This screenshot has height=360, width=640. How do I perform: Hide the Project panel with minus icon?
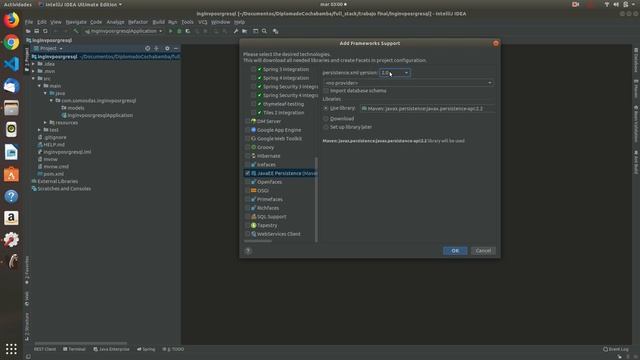tap(176, 48)
